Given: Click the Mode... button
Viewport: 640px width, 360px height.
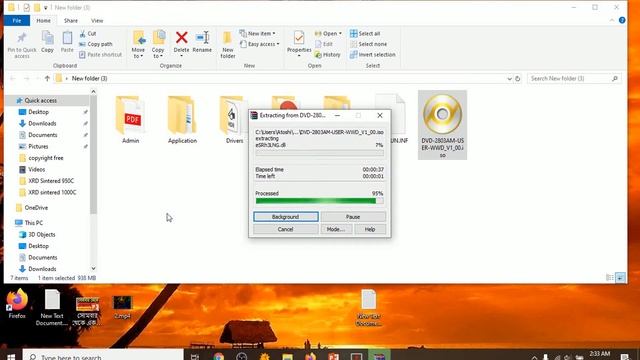Looking at the screenshot, I should point(336,229).
